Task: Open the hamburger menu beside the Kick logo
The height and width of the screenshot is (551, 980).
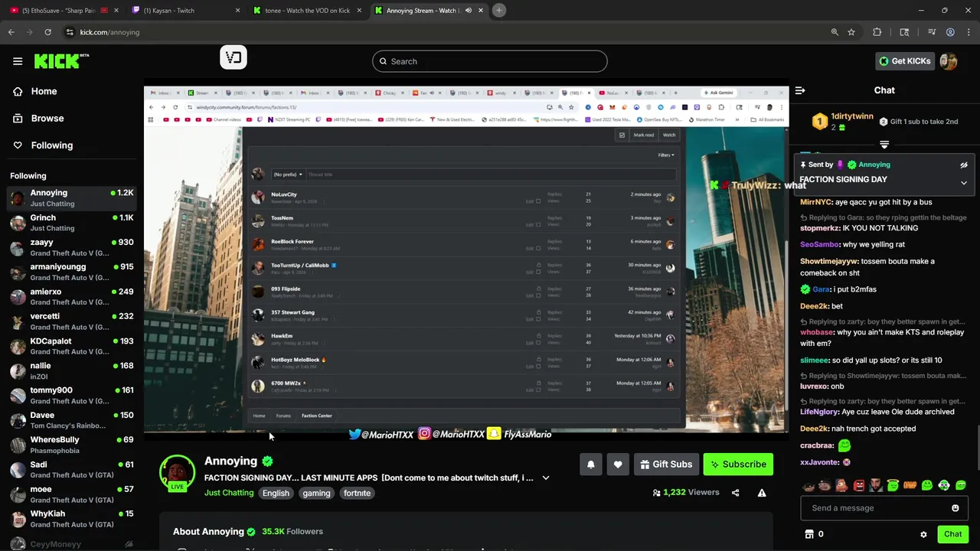Action: (x=18, y=61)
